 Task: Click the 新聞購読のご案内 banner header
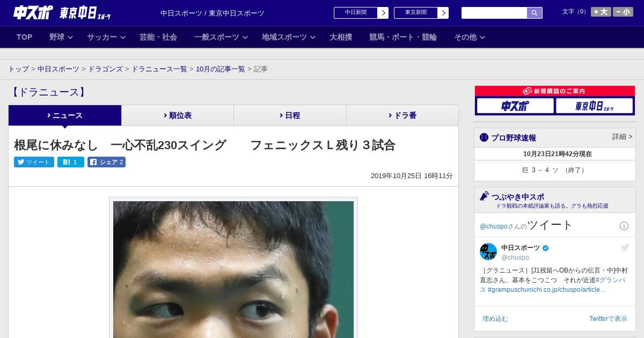555,91
